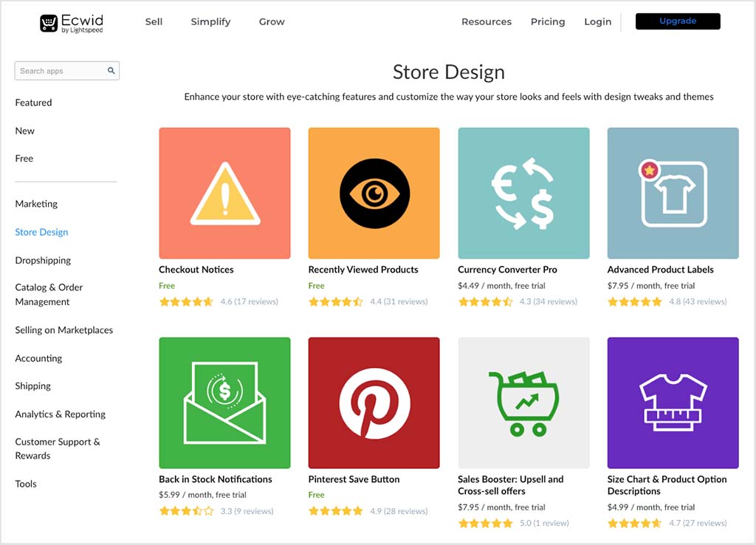Click the Advanced Product Labels title

tap(661, 270)
